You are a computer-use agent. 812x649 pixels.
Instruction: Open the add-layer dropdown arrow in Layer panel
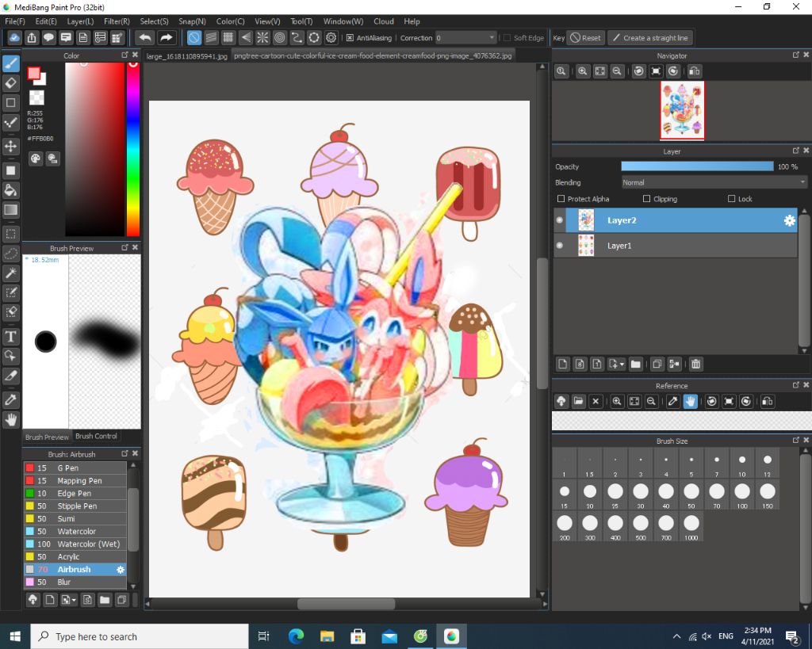point(622,365)
